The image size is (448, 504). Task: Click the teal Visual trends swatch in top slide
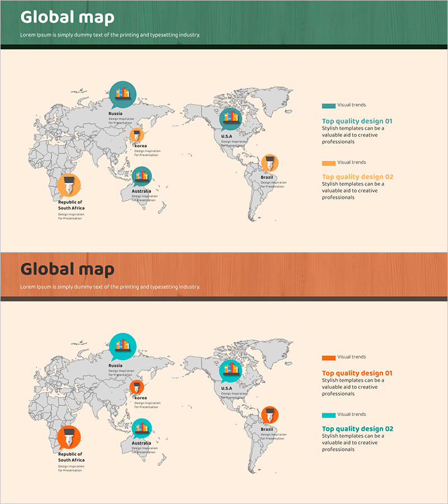click(329, 106)
